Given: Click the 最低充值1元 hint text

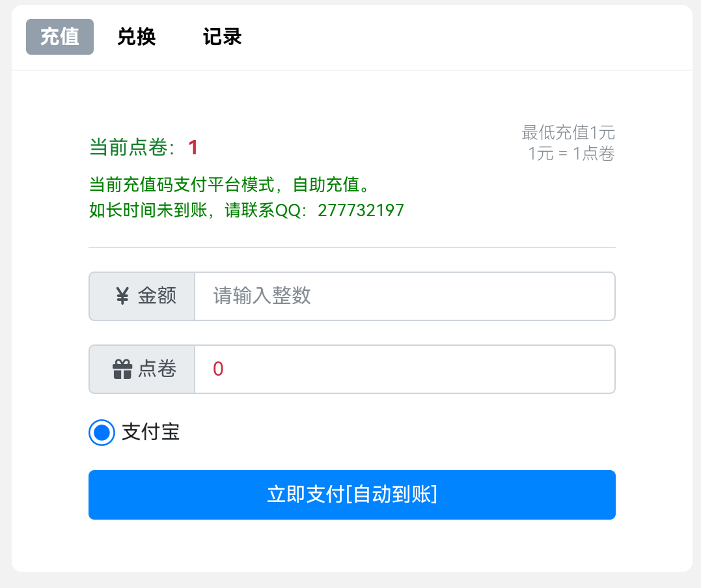Looking at the screenshot, I should click(x=568, y=133).
